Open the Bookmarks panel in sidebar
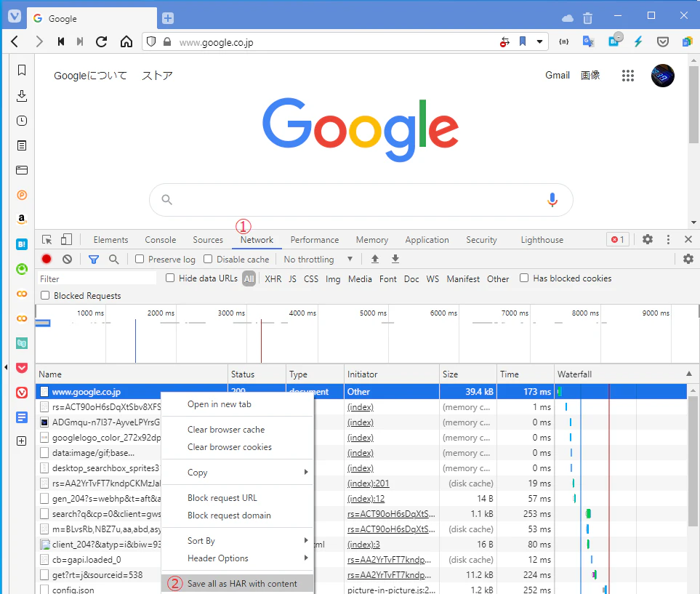Screen dimensions: 700x594 (x=21, y=70)
